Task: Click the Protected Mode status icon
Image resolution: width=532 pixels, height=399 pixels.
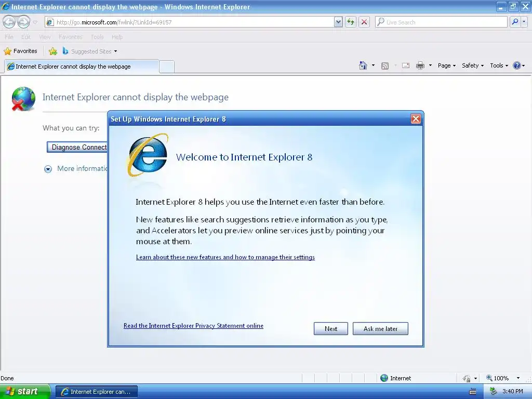Action: pos(467,378)
